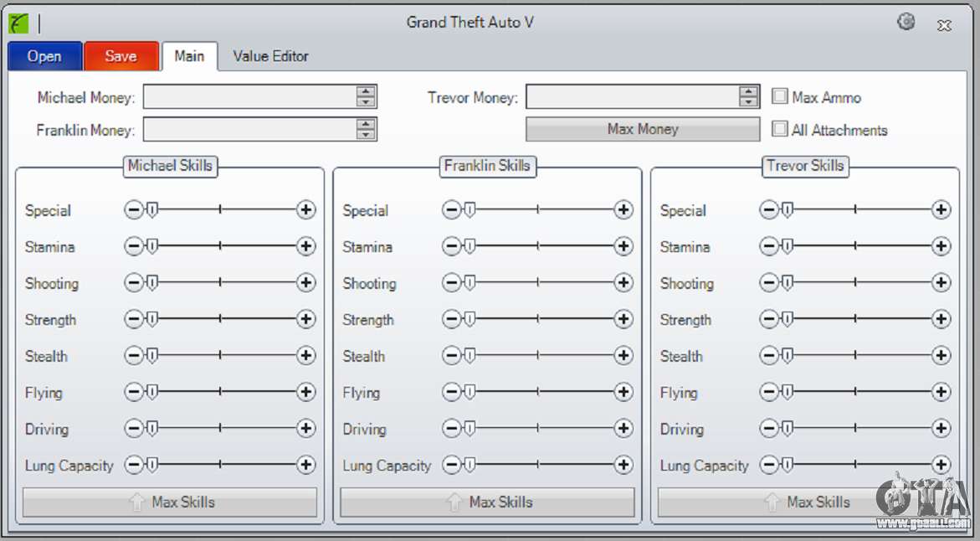The width and height of the screenshot is (980, 541).
Task: Increase Michael's Shooting with plus icon
Action: (x=305, y=283)
